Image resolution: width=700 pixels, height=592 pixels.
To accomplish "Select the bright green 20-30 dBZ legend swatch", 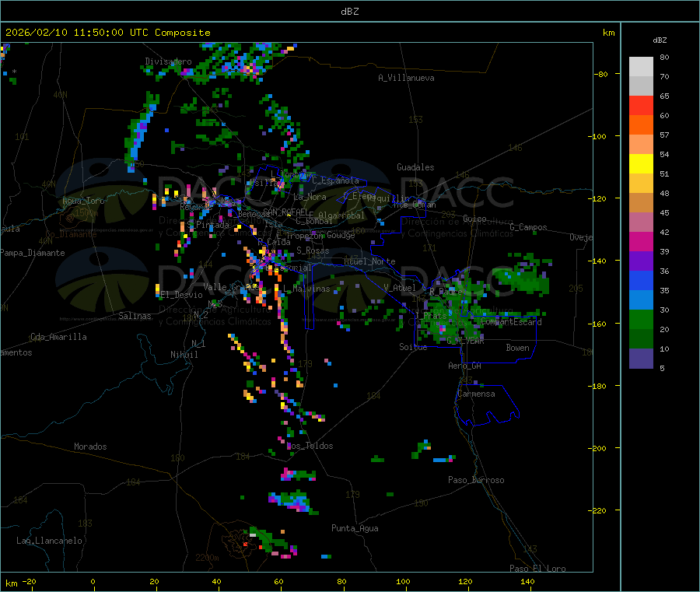I will [x=641, y=319].
